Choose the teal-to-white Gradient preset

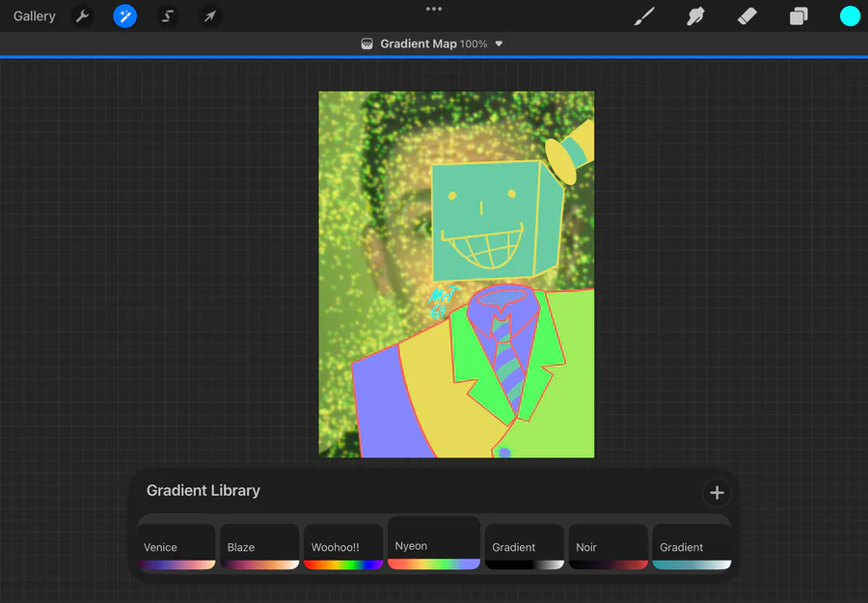click(692, 546)
